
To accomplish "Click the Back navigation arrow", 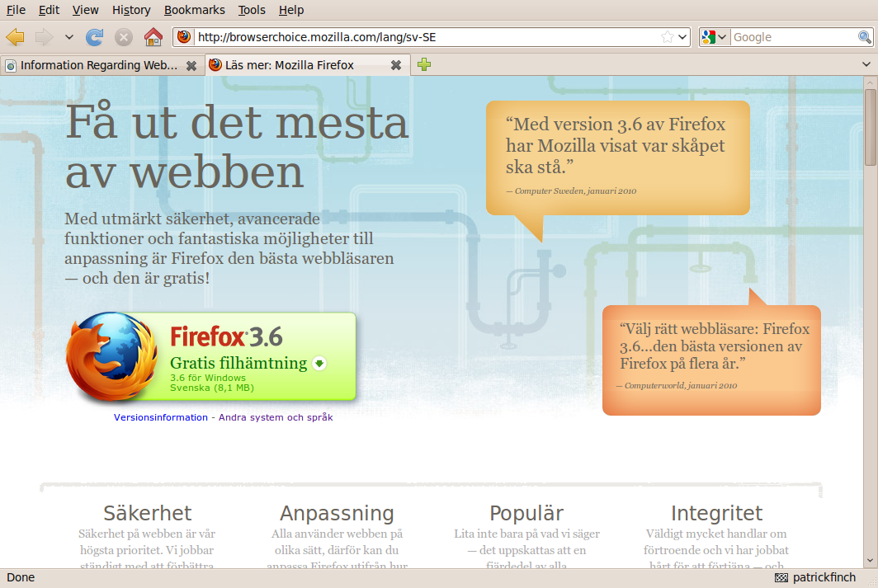I will coord(15,37).
